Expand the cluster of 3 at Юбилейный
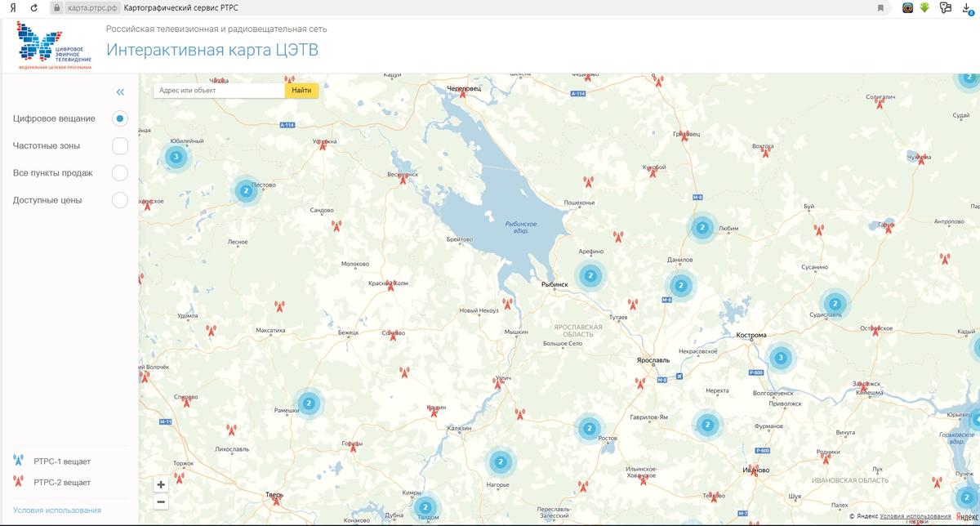 [176, 157]
